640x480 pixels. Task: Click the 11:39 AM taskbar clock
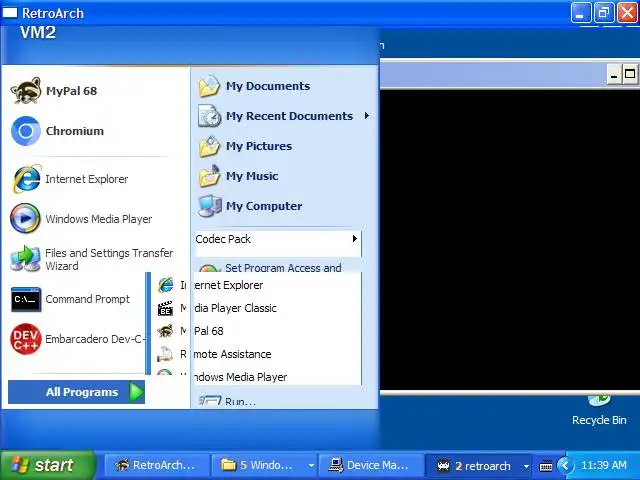tap(604, 465)
